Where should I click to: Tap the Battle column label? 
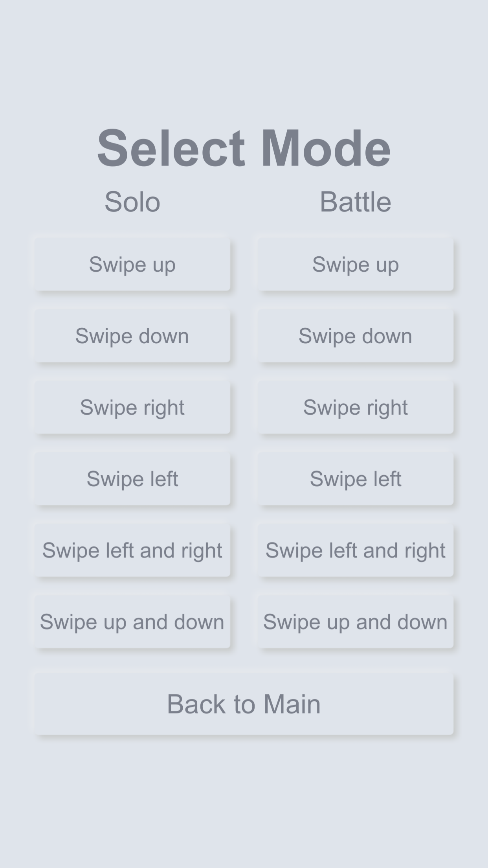(x=355, y=202)
